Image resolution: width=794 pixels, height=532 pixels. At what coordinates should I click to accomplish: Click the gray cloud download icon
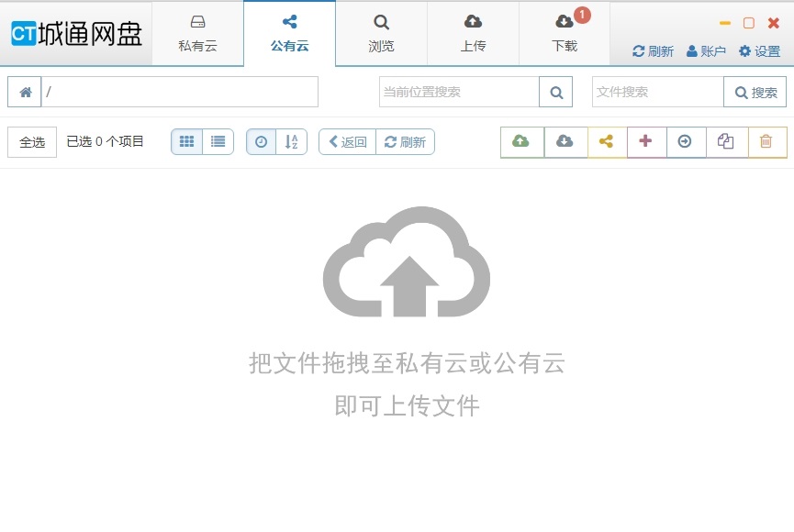coord(565,141)
